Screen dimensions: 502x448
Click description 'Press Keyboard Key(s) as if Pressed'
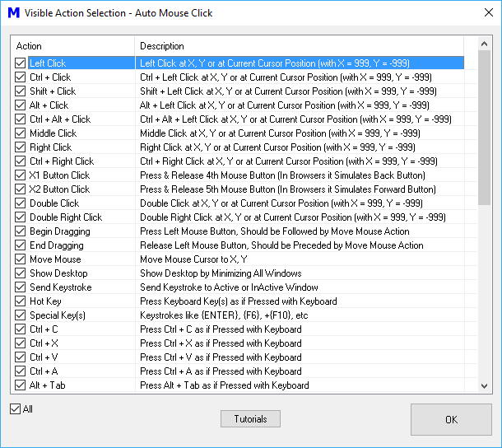coord(239,301)
